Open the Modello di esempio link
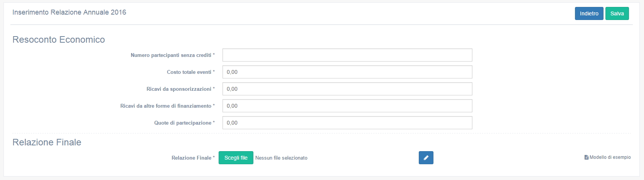Image resolution: width=644 pixels, height=180 pixels. point(610,157)
